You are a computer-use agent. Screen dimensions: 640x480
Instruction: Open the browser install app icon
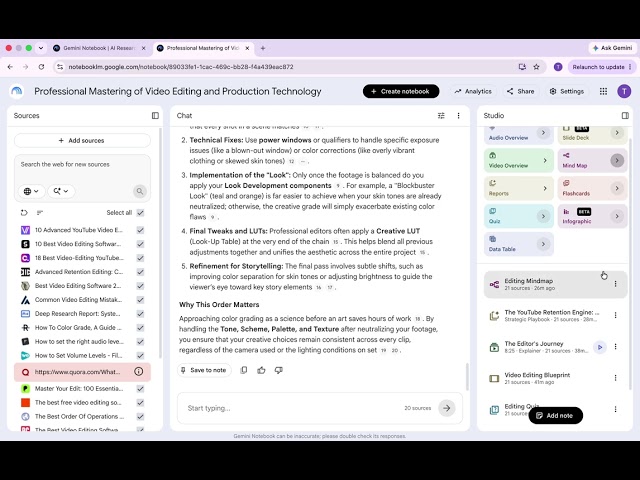pyautogui.click(x=522, y=67)
